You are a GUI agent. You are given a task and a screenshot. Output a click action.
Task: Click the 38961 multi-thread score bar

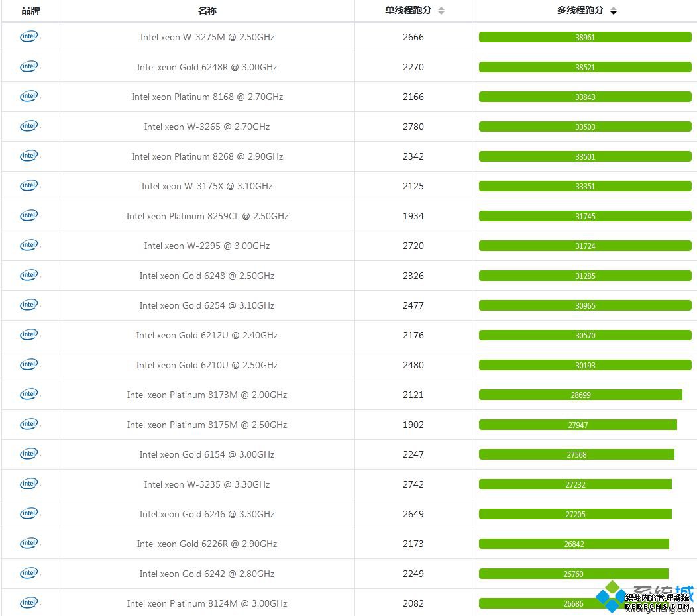(x=585, y=37)
